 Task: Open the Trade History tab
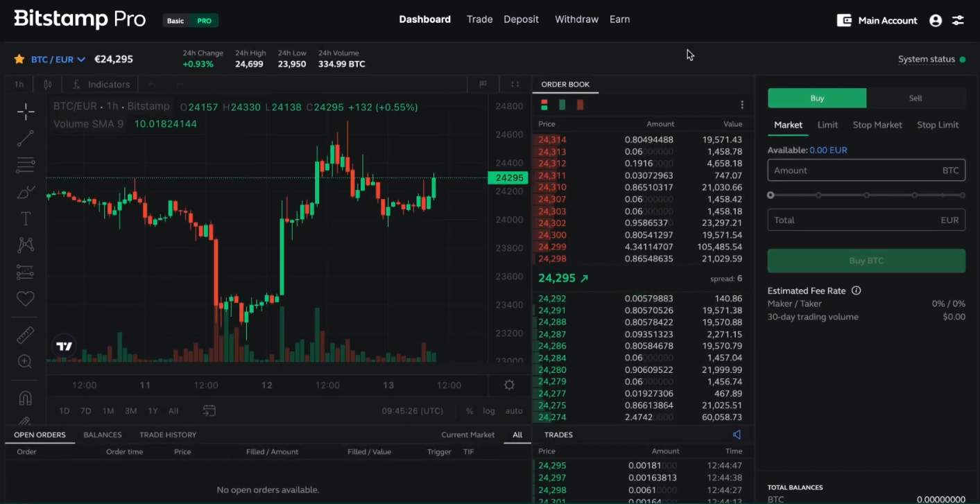168,435
